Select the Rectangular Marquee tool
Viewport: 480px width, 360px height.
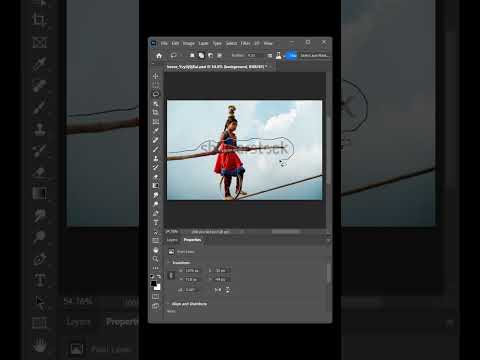coord(156,85)
